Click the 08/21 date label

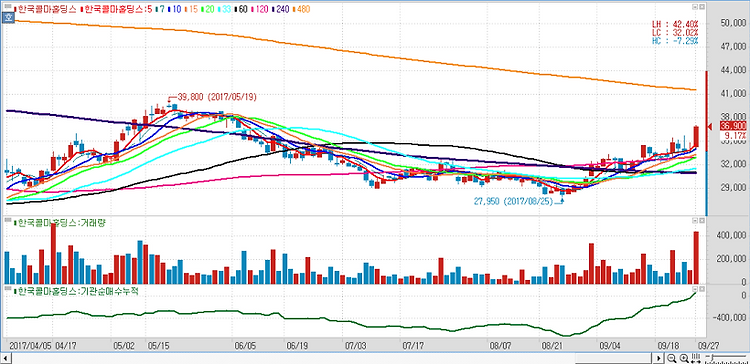click(x=551, y=345)
